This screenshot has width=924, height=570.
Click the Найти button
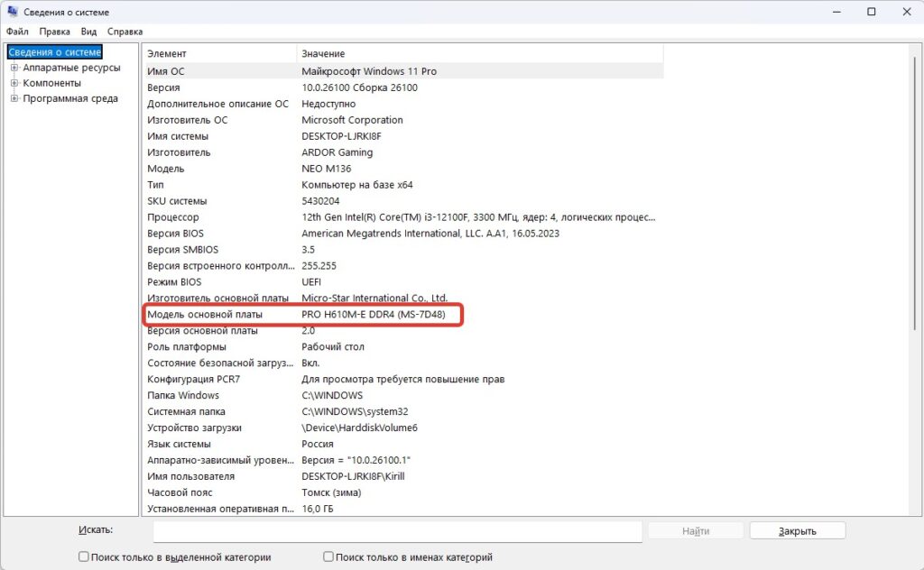696,531
